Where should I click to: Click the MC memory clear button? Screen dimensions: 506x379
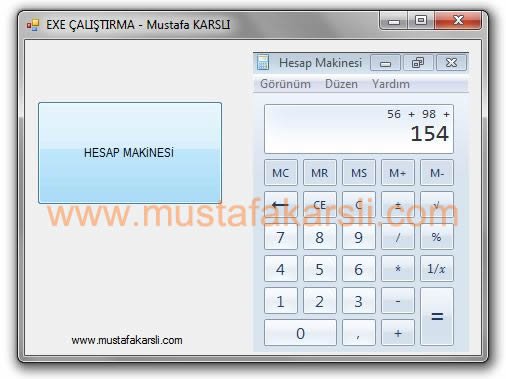[281, 173]
